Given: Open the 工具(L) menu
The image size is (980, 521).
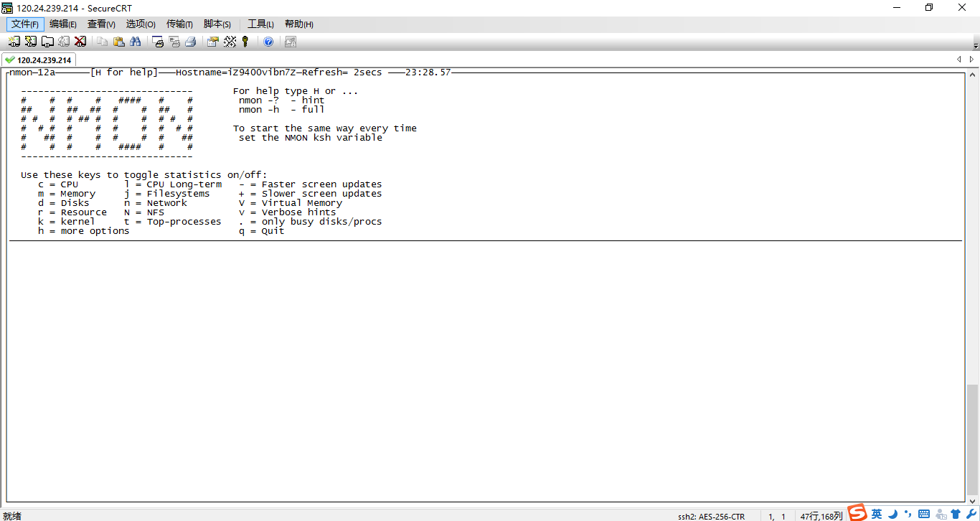Looking at the screenshot, I should (x=260, y=24).
